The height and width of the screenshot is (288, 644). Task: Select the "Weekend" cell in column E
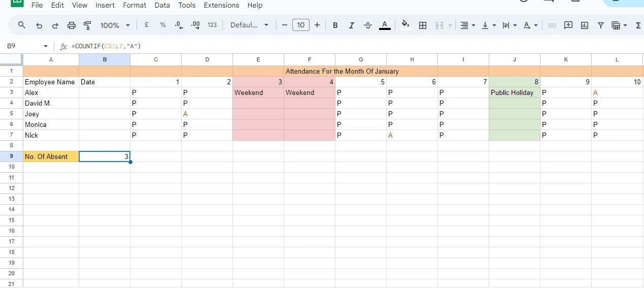tap(258, 92)
